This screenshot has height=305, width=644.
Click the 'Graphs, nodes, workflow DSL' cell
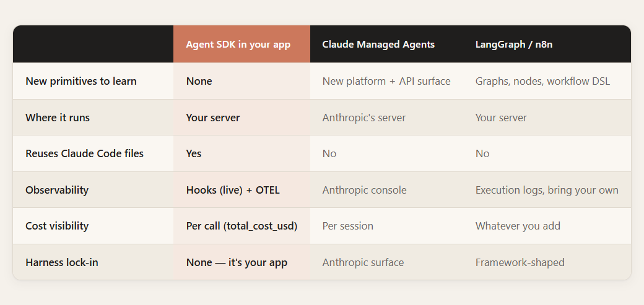coord(542,81)
